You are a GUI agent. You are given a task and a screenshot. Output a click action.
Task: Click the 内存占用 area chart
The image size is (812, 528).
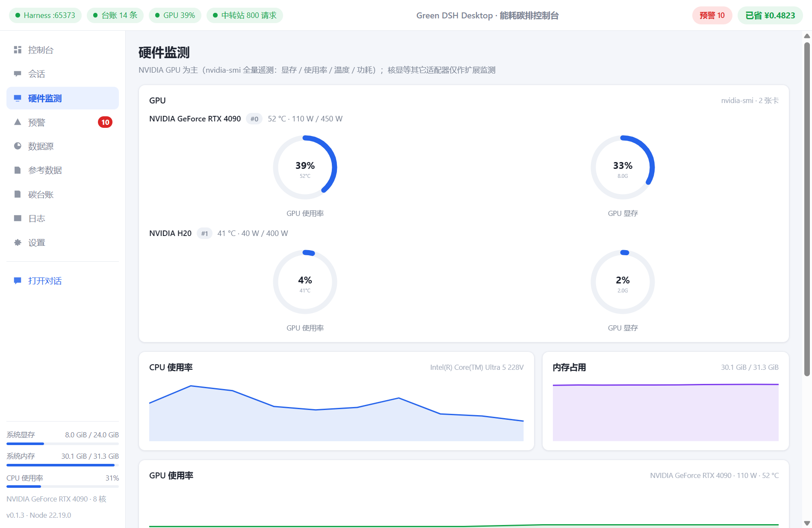[x=665, y=413]
